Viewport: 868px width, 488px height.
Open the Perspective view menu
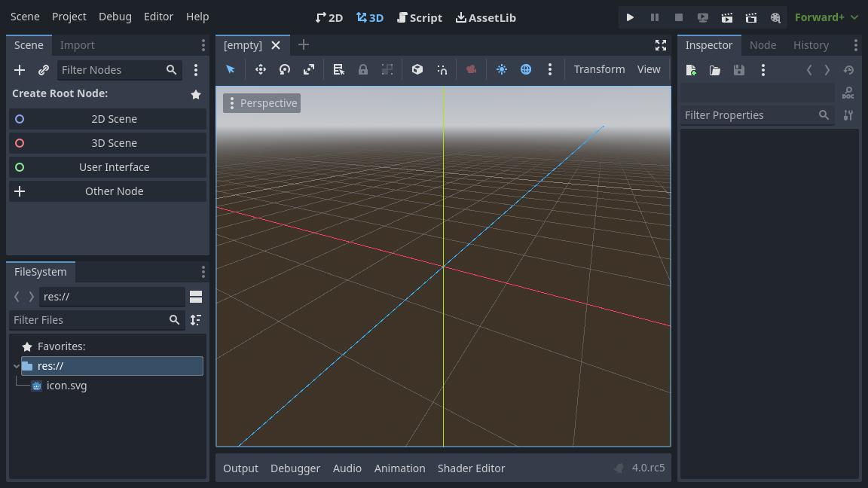coord(261,102)
